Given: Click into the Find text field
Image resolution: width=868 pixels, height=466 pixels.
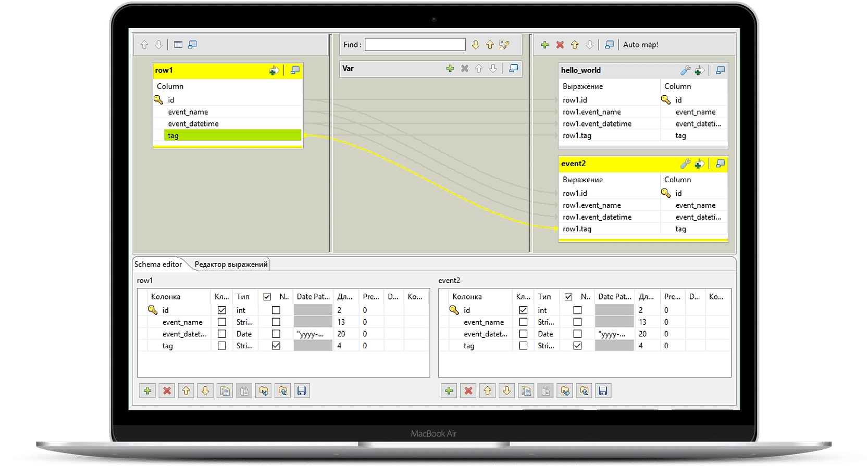Looking at the screenshot, I should pyautogui.click(x=415, y=45).
